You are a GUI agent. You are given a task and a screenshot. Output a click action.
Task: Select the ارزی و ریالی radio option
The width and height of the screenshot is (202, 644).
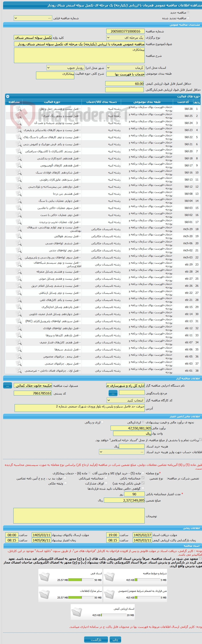click(x=102, y=422)
